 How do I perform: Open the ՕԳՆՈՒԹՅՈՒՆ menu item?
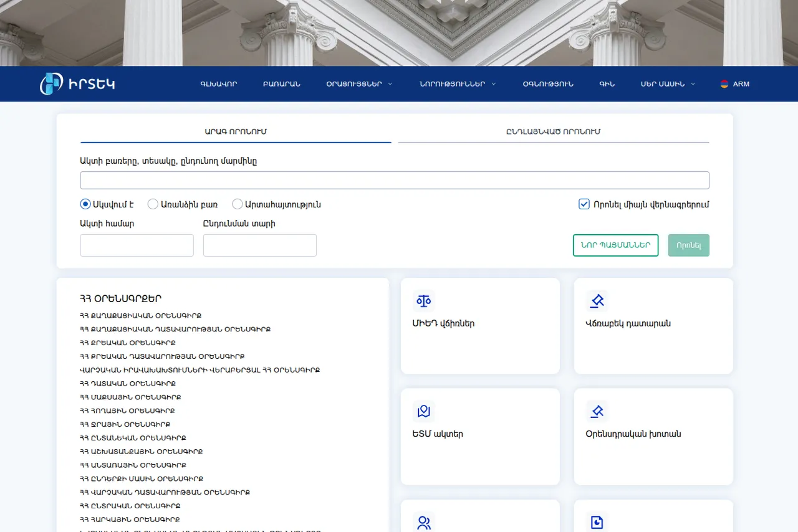pyautogui.click(x=548, y=84)
